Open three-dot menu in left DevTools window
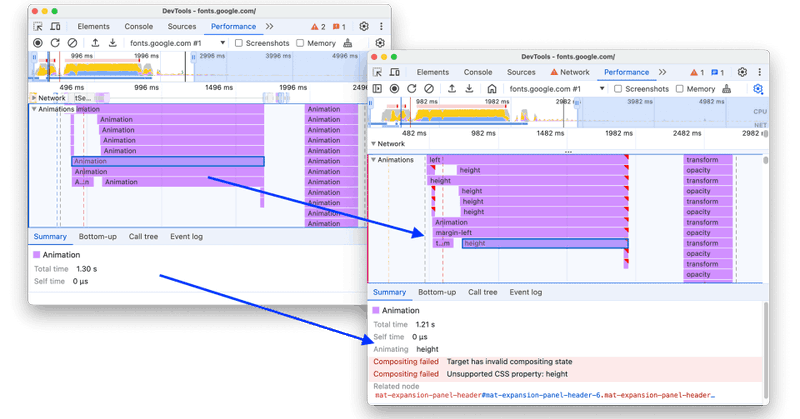This screenshot has height=419, width=800. (x=381, y=27)
